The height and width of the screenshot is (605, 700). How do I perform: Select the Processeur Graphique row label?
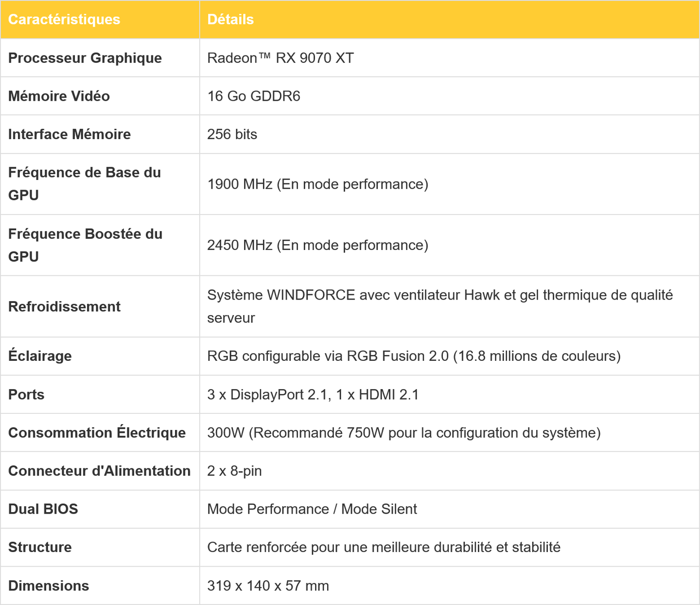click(85, 58)
